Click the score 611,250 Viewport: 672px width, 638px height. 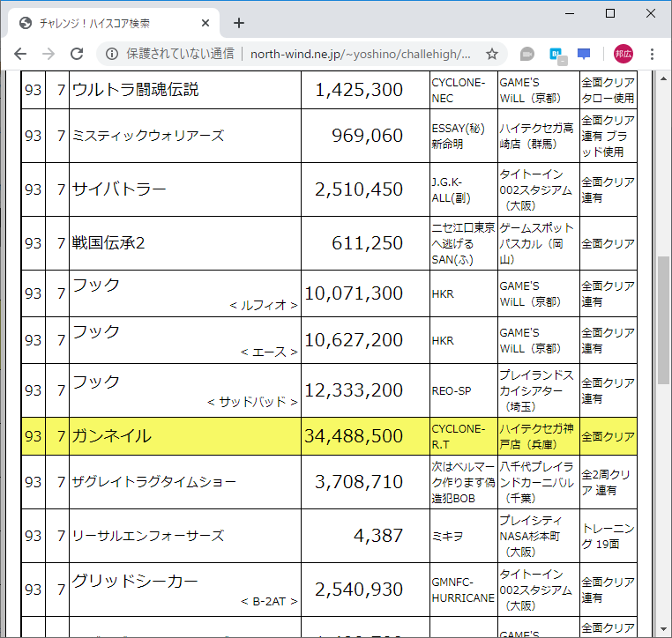[367, 243]
